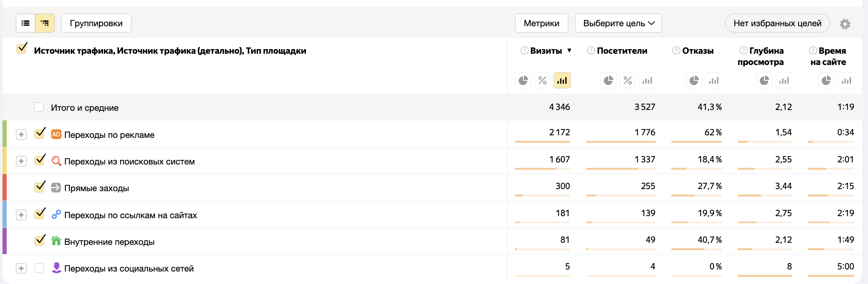Open table settings gear icon

[845, 24]
